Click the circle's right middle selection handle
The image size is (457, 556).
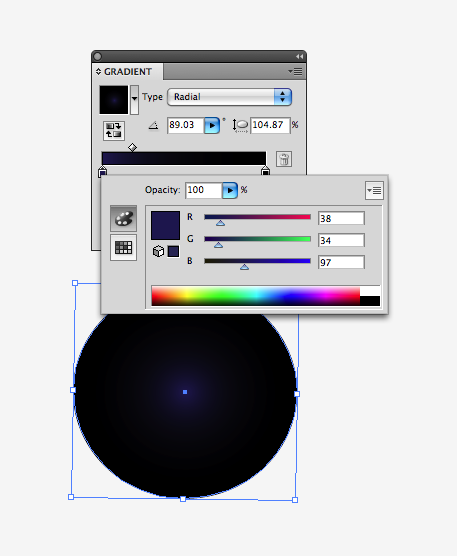(297, 394)
